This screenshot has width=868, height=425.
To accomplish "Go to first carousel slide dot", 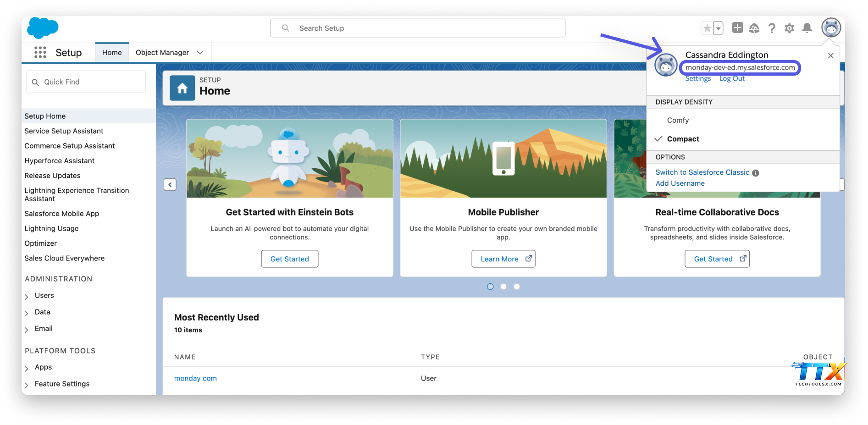I will coord(490,287).
